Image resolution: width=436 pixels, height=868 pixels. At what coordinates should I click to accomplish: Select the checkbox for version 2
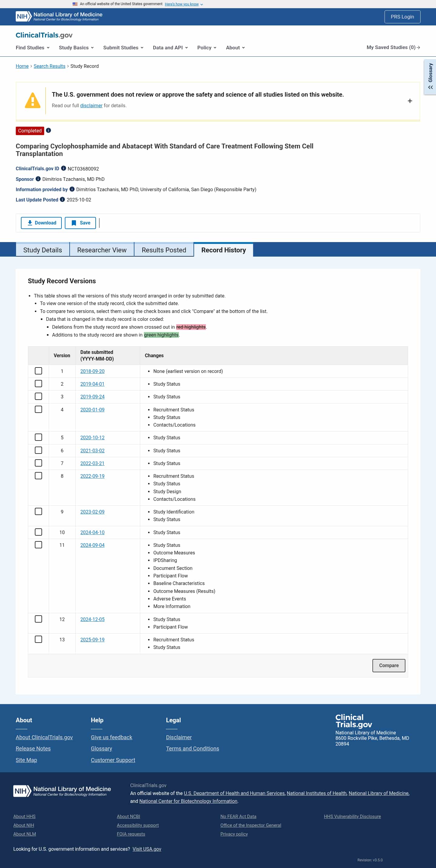pos(38,384)
